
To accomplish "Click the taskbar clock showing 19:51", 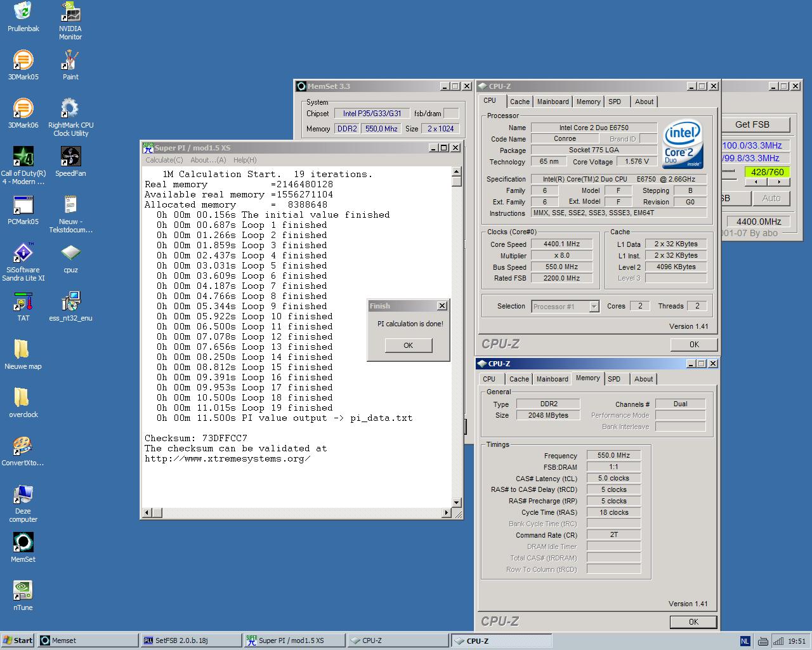I will coord(797,641).
